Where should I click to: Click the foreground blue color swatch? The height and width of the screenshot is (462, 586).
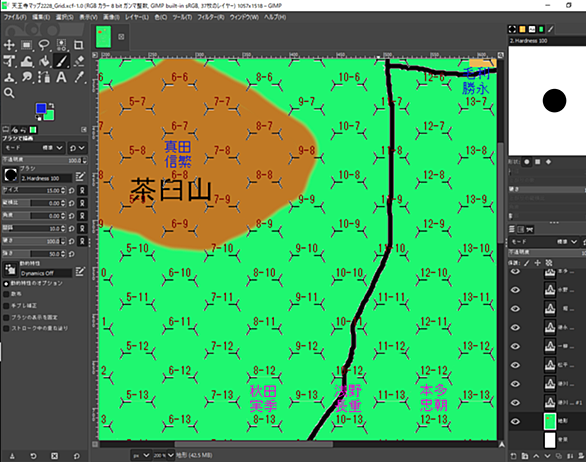pos(40,108)
